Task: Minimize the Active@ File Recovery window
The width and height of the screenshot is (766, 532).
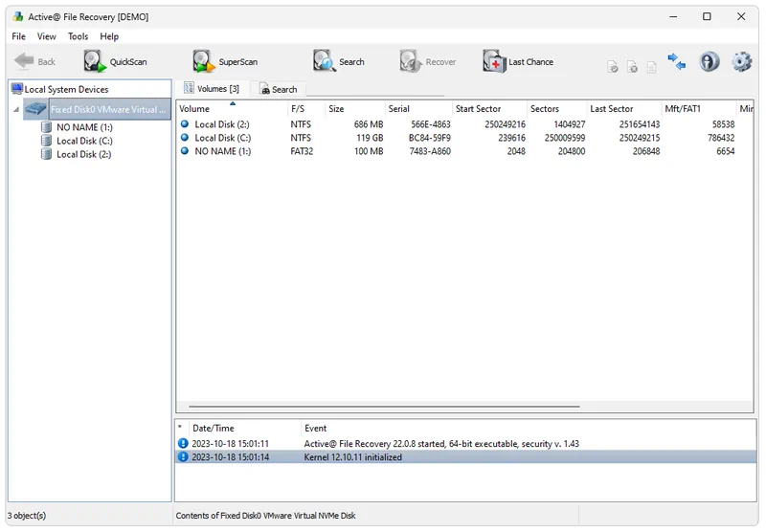Action: [x=673, y=16]
